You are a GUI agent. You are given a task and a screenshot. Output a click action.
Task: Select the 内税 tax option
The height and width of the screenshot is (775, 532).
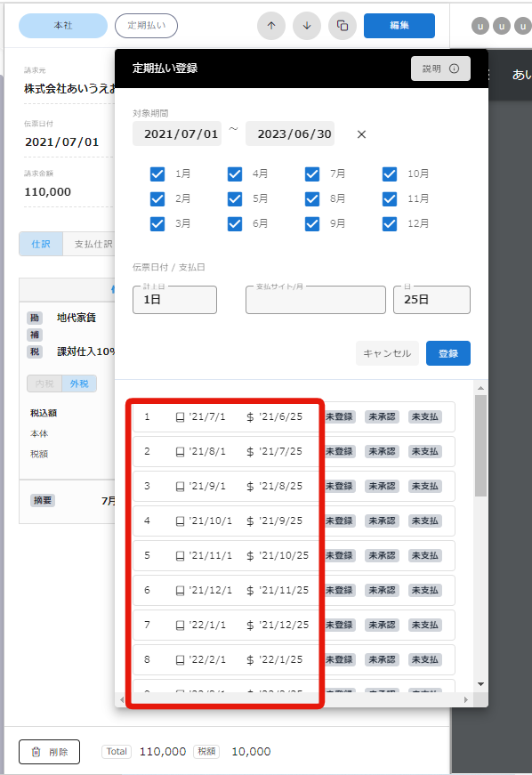44,383
